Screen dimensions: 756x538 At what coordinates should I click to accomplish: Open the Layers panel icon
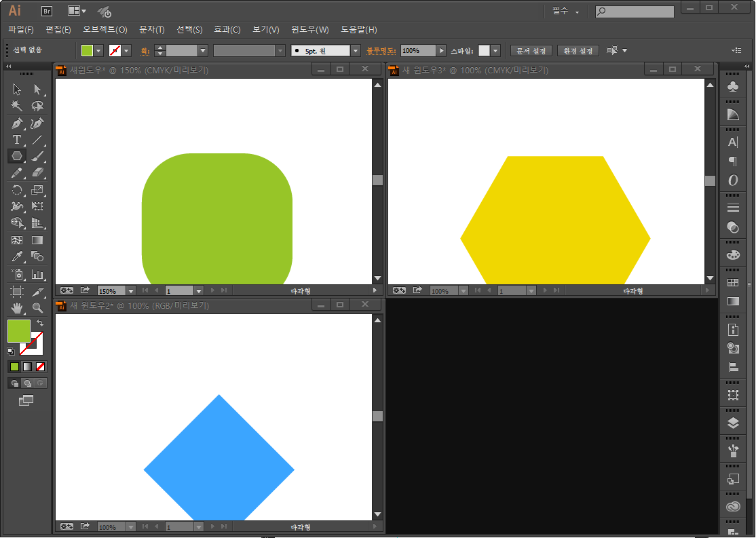(x=733, y=423)
